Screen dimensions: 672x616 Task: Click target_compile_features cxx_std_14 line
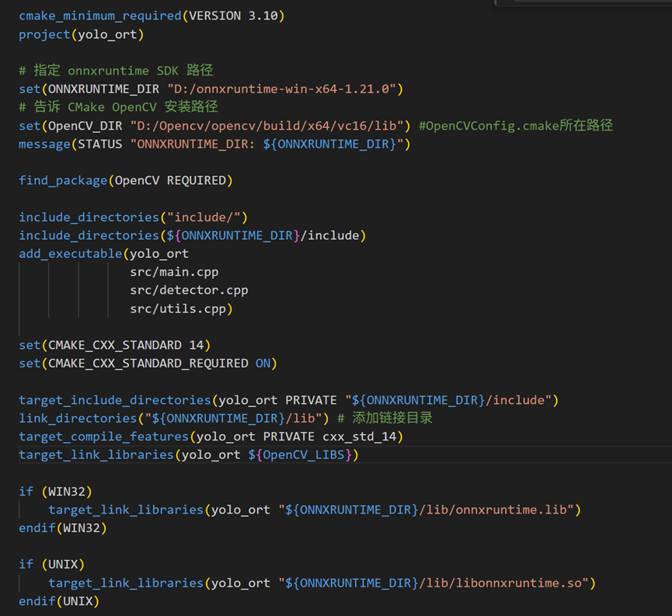tap(211, 437)
